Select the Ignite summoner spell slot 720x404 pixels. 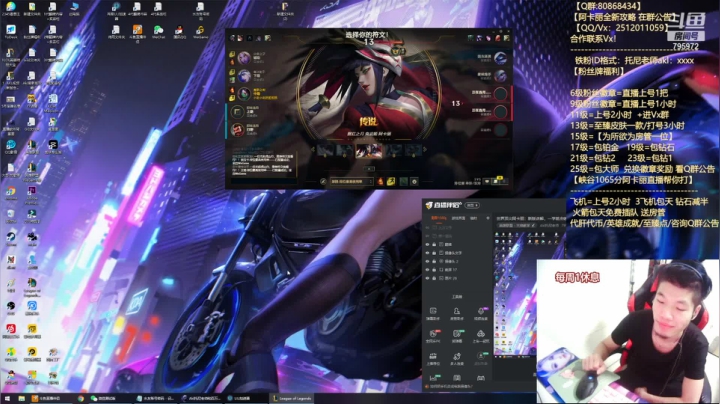tap(380, 182)
